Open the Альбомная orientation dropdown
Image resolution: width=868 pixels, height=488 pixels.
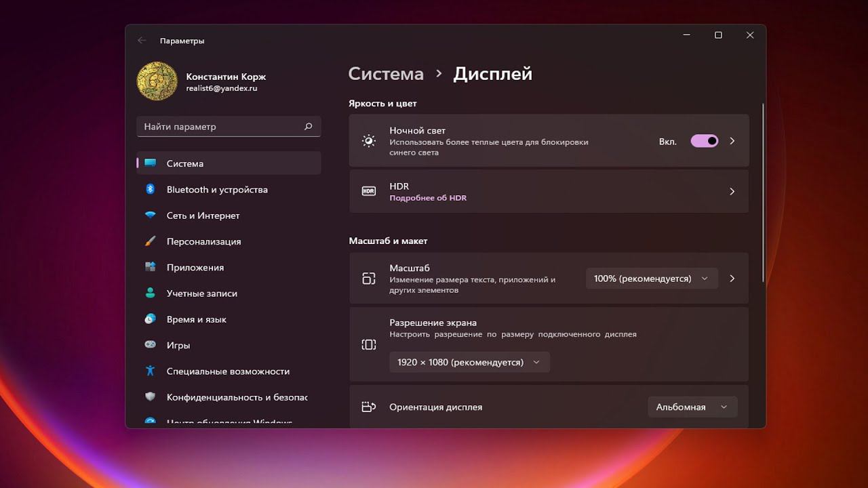[x=692, y=407]
